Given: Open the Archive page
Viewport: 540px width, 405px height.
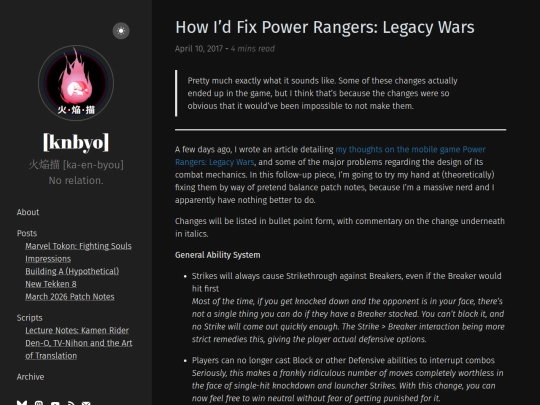Looking at the screenshot, I should [x=30, y=377].
